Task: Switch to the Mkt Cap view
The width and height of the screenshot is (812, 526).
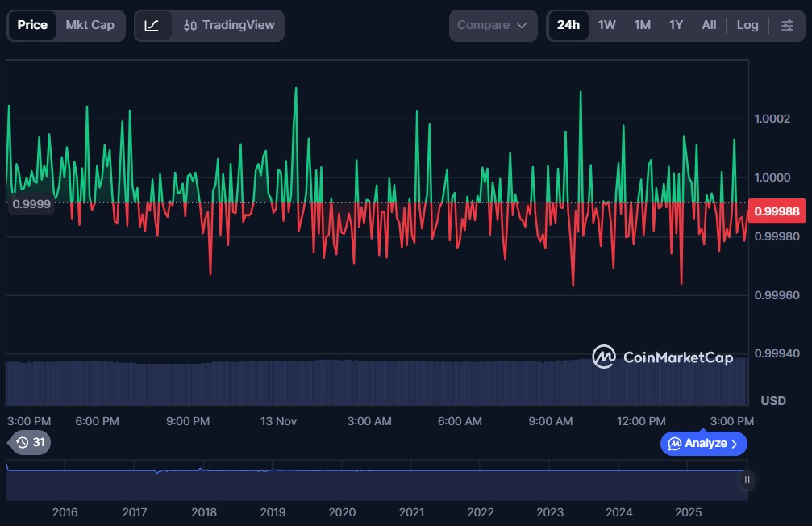Action: (x=90, y=25)
